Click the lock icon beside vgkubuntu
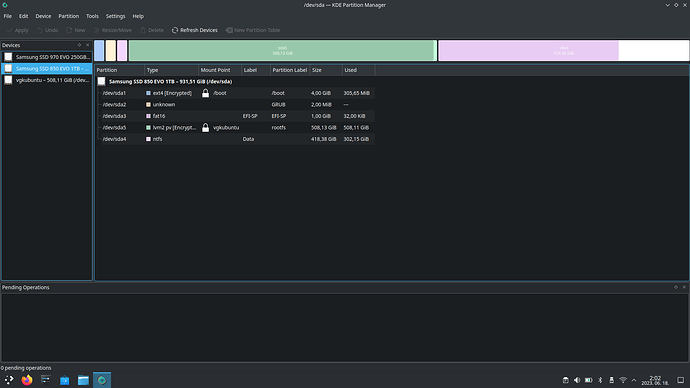The height and width of the screenshot is (388, 690). 205,127
